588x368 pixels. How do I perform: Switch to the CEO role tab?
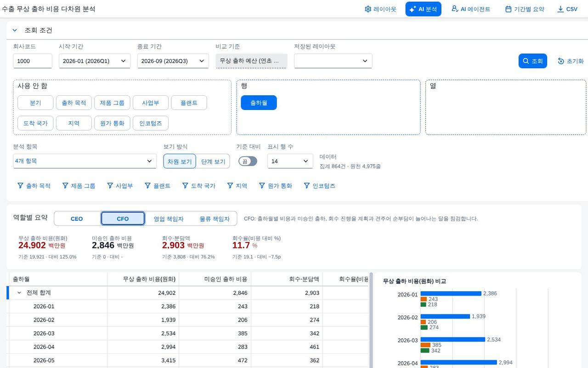tap(77, 218)
